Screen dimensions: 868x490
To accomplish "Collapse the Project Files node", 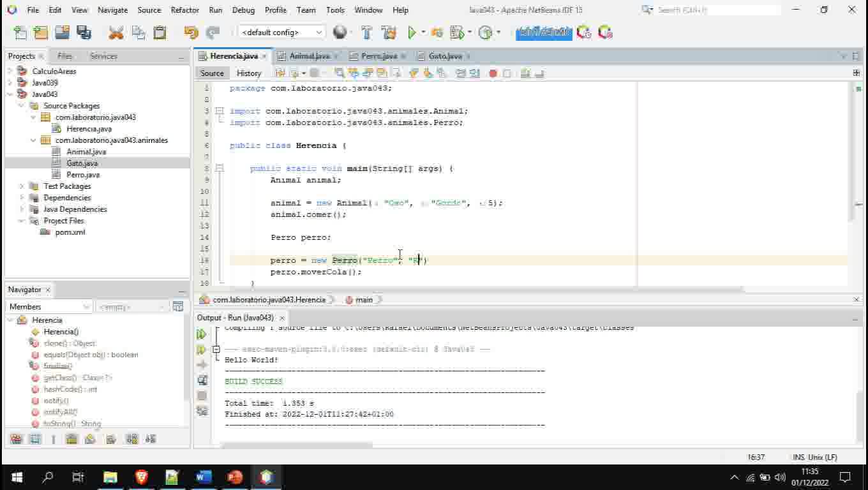I will pos(22,221).
